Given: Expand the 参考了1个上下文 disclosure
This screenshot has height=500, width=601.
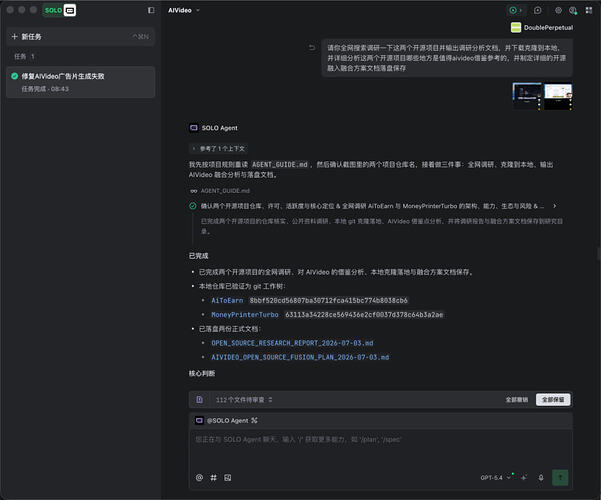Looking at the screenshot, I should (x=218, y=148).
